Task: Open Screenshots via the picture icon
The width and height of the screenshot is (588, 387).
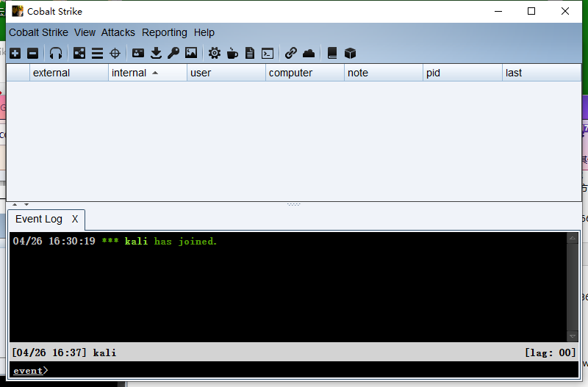Action: (191, 53)
